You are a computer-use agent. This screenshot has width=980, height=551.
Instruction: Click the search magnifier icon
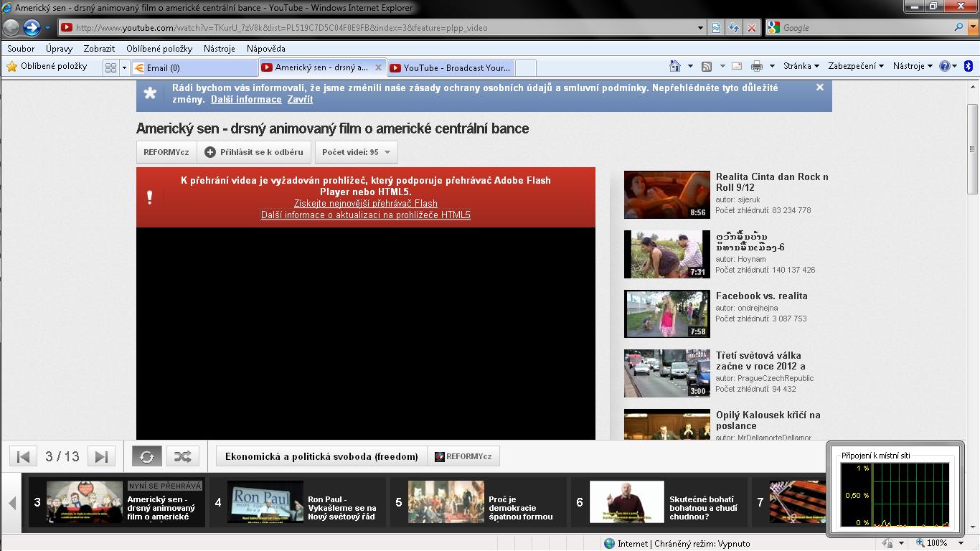[x=958, y=27]
